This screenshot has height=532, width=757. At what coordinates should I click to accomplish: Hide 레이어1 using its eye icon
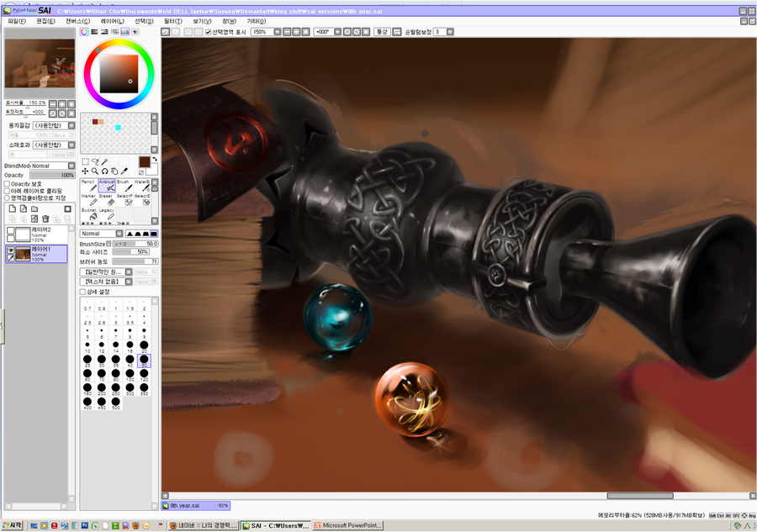[11, 250]
